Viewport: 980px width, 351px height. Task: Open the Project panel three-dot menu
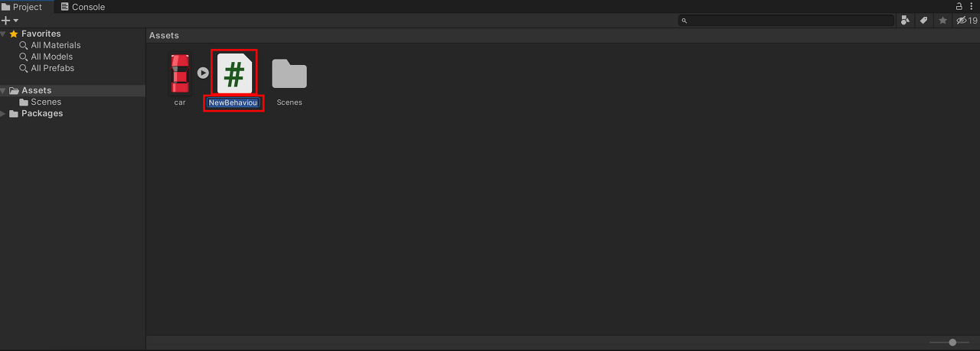coord(972,6)
